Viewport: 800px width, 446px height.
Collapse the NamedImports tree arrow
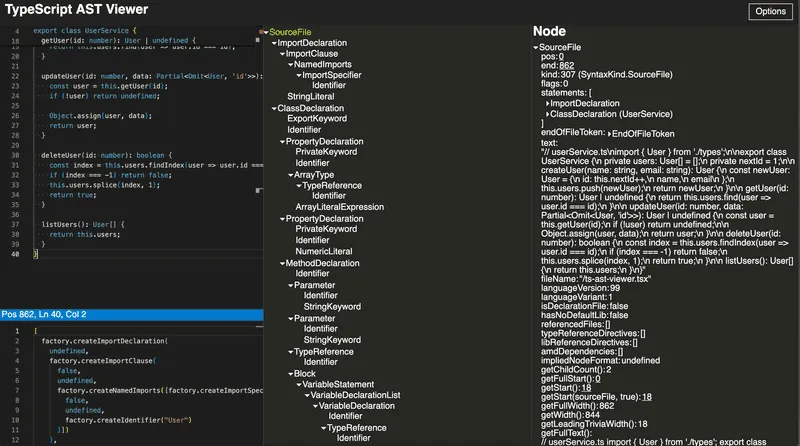point(290,65)
